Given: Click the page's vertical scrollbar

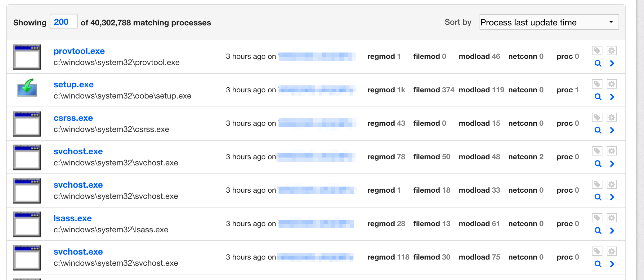Looking at the screenshot, I should point(640,139).
